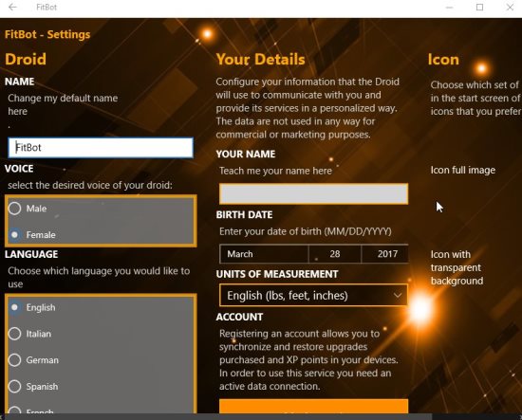Click the horizontal scrollbar at the bottom
The height and width of the screenshot is (420, 522).
click(218, 416)
